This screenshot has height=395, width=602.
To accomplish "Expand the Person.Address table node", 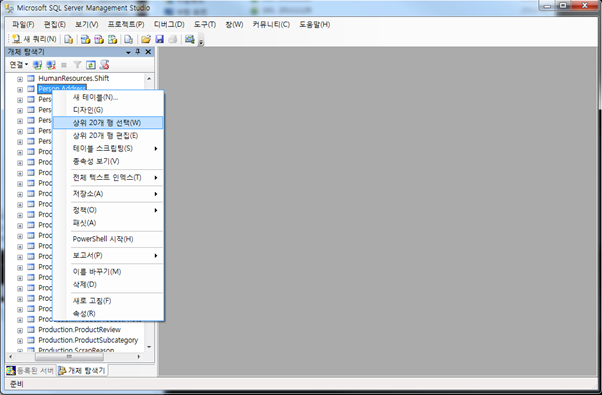I will [20, 89].
